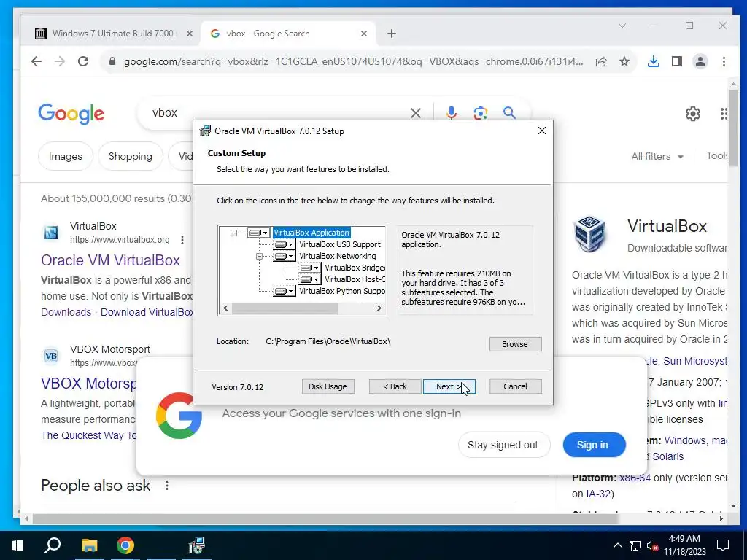The image size is (747, 560).
Task: Open People also ask options menu
Action: tap(167, 486)
